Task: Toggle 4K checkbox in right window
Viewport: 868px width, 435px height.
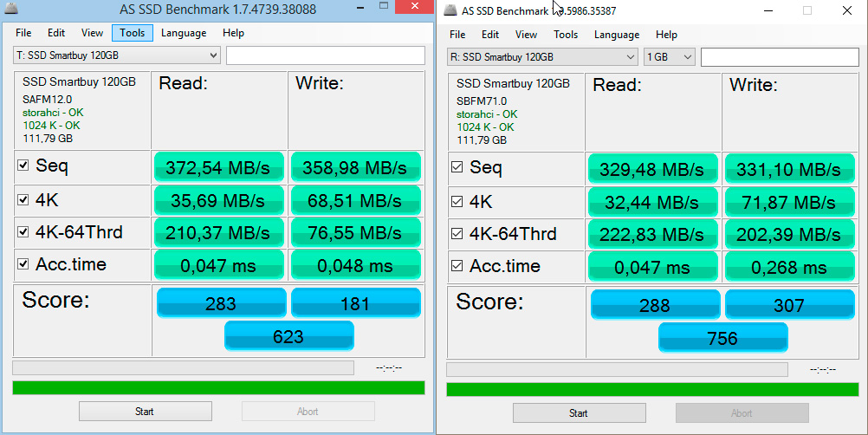Action: [457, 201]
